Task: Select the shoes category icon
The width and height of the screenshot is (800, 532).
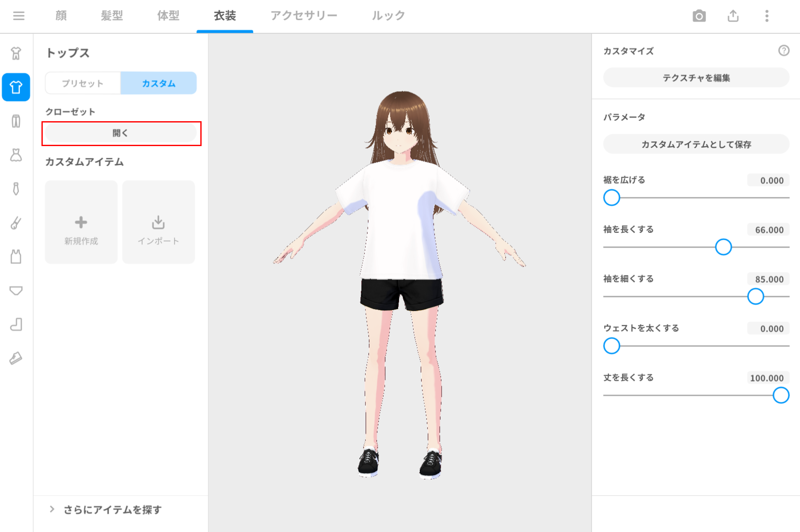Action: (x=16, y=358)
